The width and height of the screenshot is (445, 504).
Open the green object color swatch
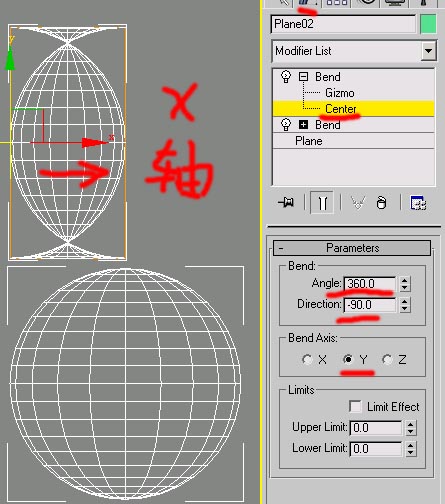coord(428,24)
